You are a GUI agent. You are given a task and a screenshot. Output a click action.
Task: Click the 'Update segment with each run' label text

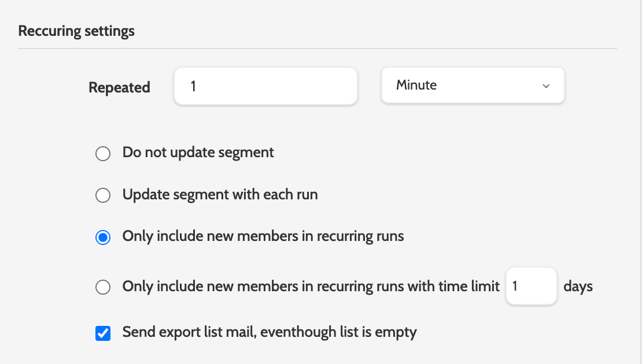coord(220,195)
